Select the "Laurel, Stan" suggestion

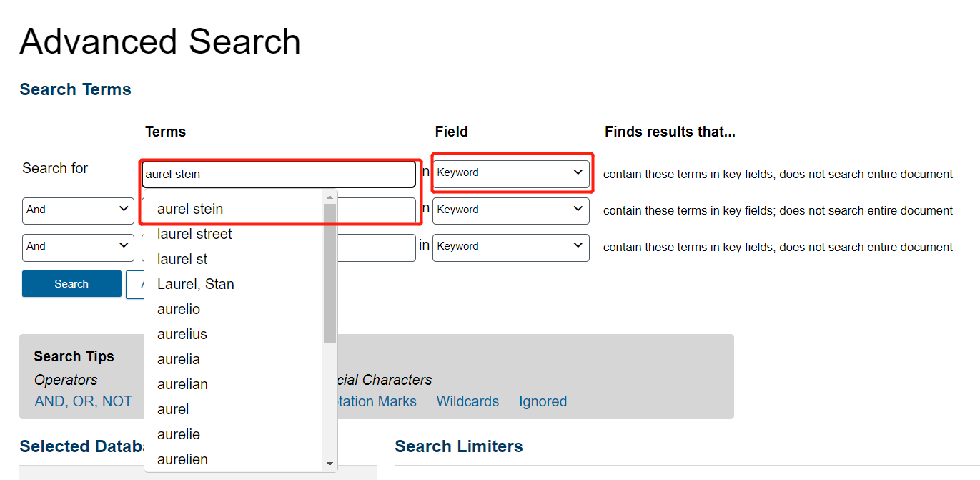point(195,283)
